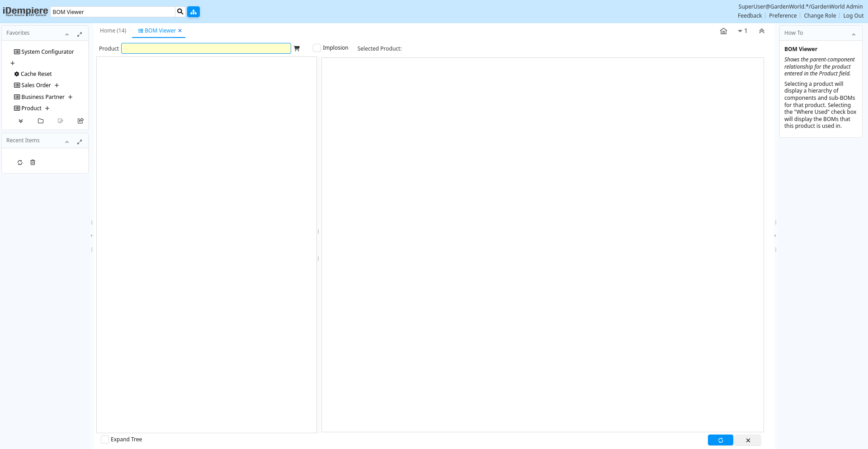Viewport: 868px width, 449px height.
Task: Click the add folder icon in Favorites
Action: point(41,121)
